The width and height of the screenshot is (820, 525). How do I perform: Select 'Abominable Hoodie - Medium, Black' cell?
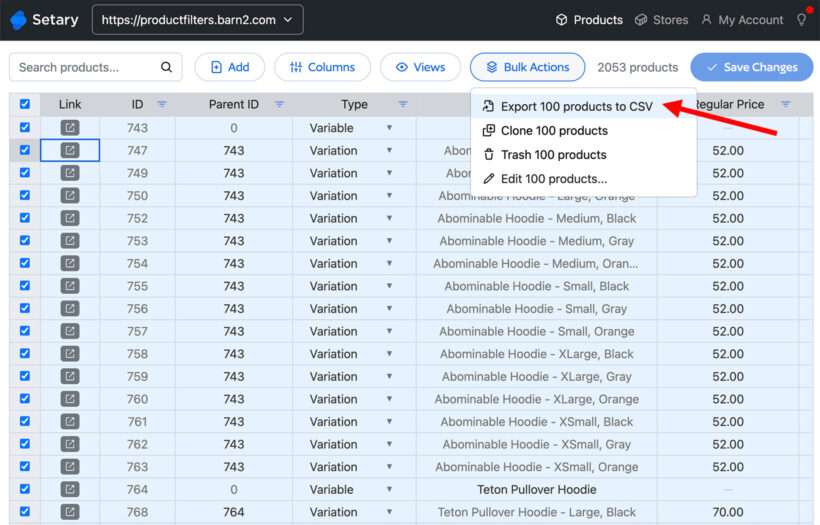pos(537,218)
